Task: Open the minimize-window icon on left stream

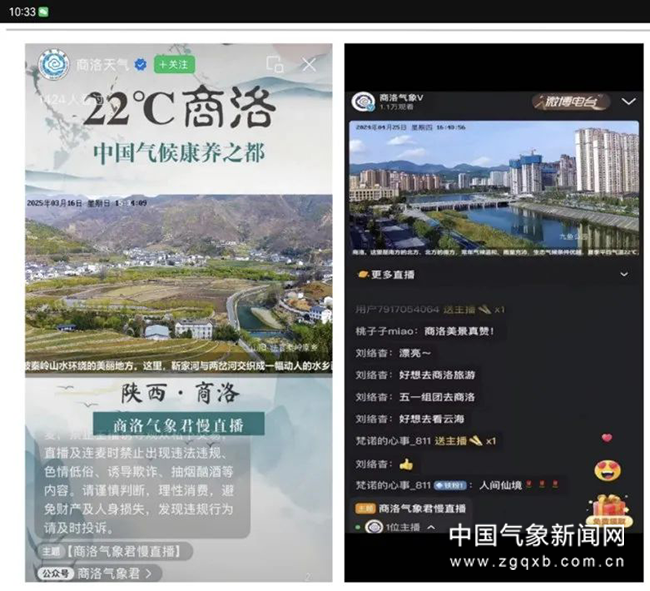Action: tap(275, 64)
